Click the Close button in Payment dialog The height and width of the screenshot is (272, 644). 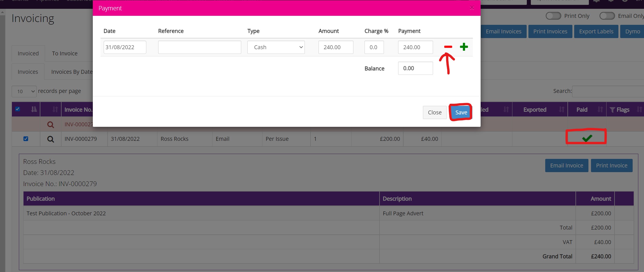pyautogui.click(x=435, y=112)
